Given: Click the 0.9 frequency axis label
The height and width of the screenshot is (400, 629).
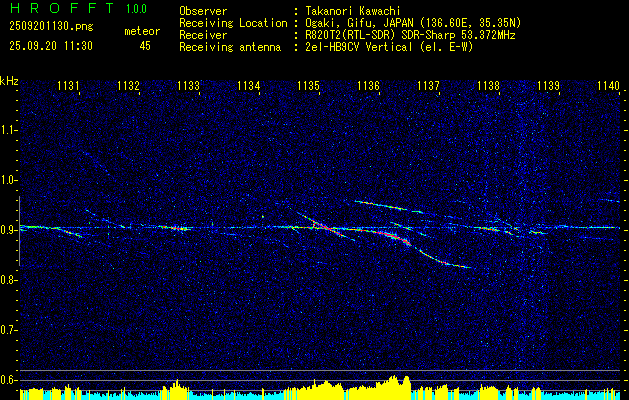Looking at the screenshot, I should point(8,230).
